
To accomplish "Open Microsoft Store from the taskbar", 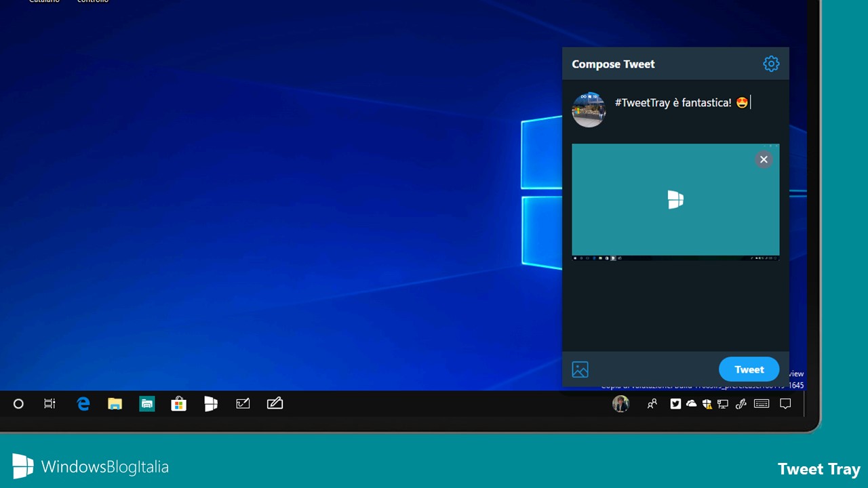I will click(x=178, y=404).
